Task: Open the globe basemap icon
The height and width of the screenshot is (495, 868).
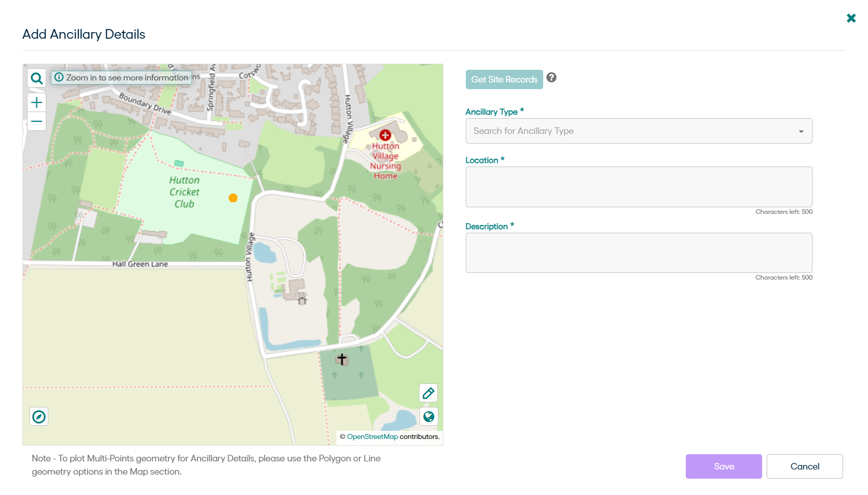Action: pos(429,417)
